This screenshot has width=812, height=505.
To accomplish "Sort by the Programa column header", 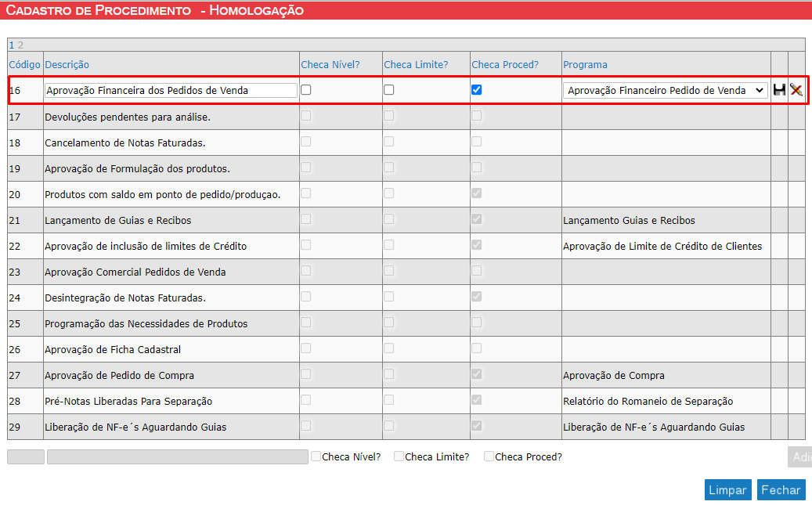I will click(x=585, y=65).
